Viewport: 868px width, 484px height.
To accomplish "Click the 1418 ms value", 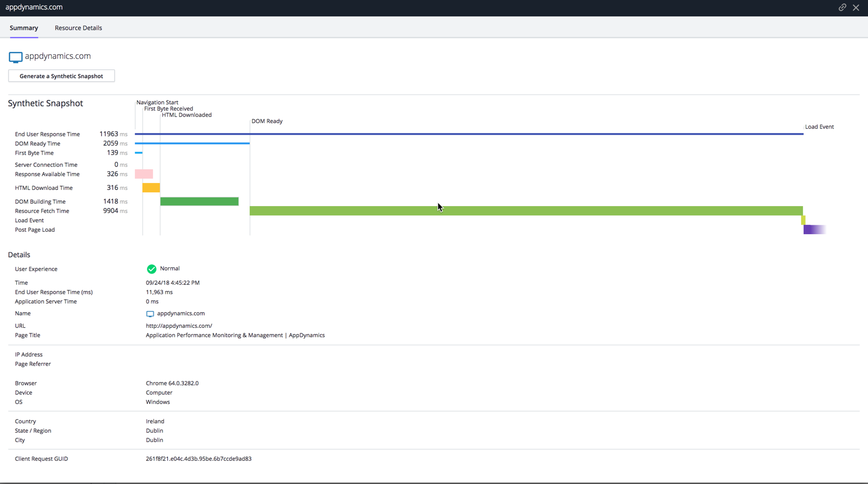I will coord(115,202).
